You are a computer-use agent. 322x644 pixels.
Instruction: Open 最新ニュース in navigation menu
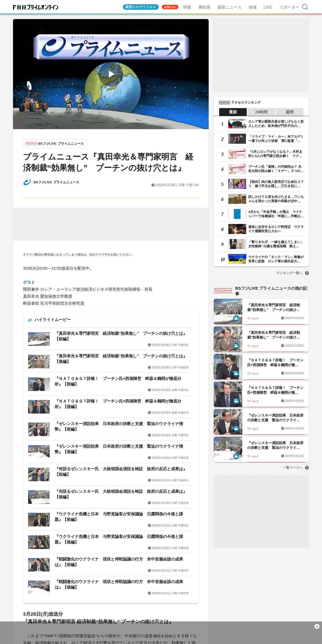coord(229,7)
